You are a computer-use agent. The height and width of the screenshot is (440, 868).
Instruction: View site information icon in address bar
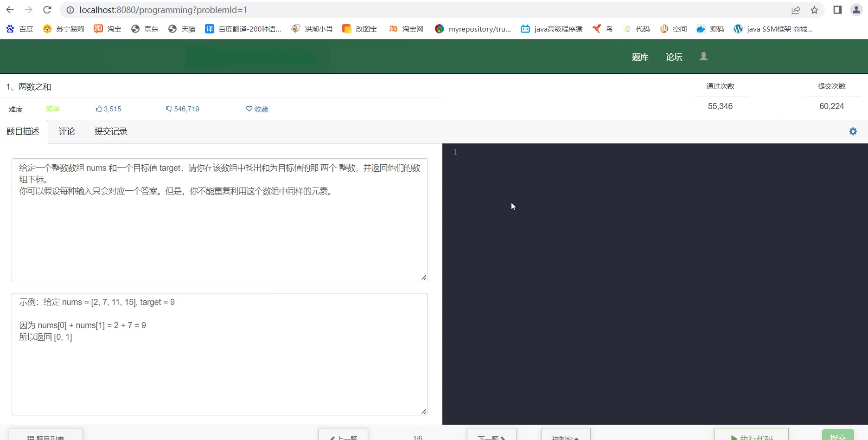pos(70,10)
